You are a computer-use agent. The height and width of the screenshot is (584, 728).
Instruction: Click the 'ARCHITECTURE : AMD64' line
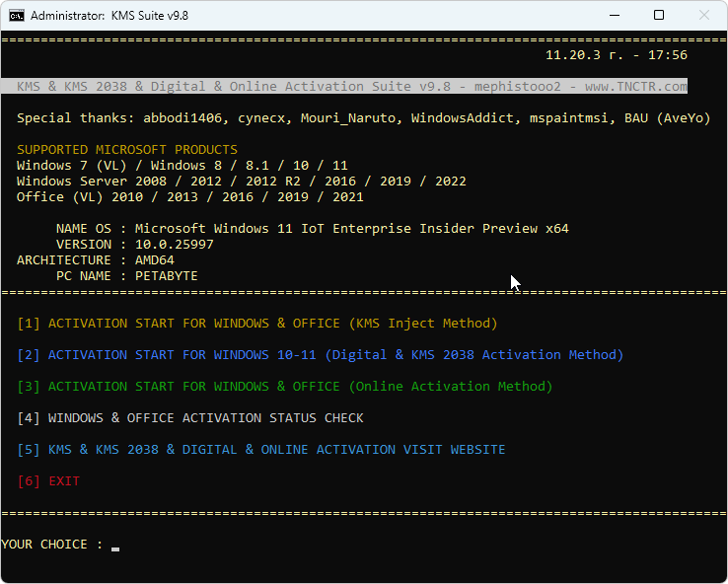pos(96,260)
